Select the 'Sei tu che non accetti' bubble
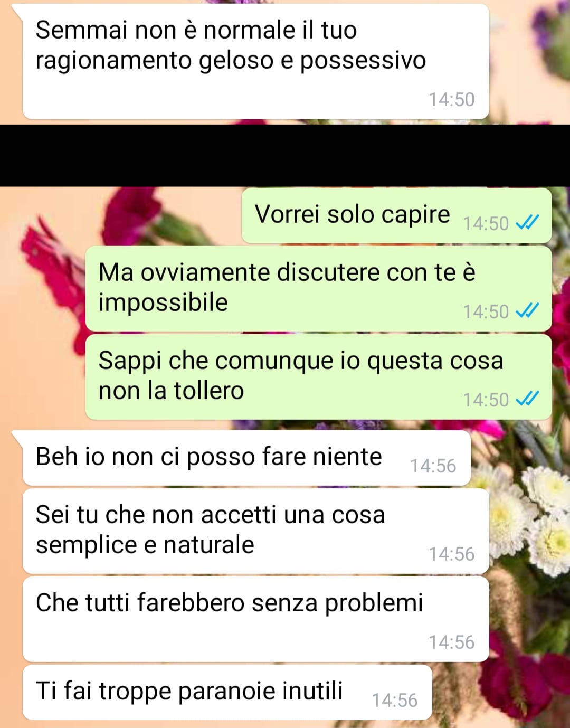Screen dimensions: 570x728 pyautogui.click(x=256, y=531)
